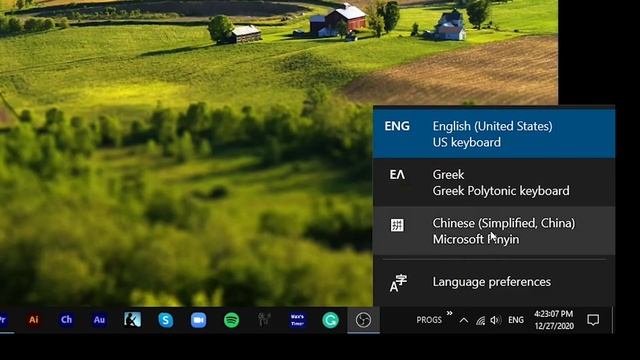Open Zoom from the taskbar
The image size is (640, 360).
[198, 320]
